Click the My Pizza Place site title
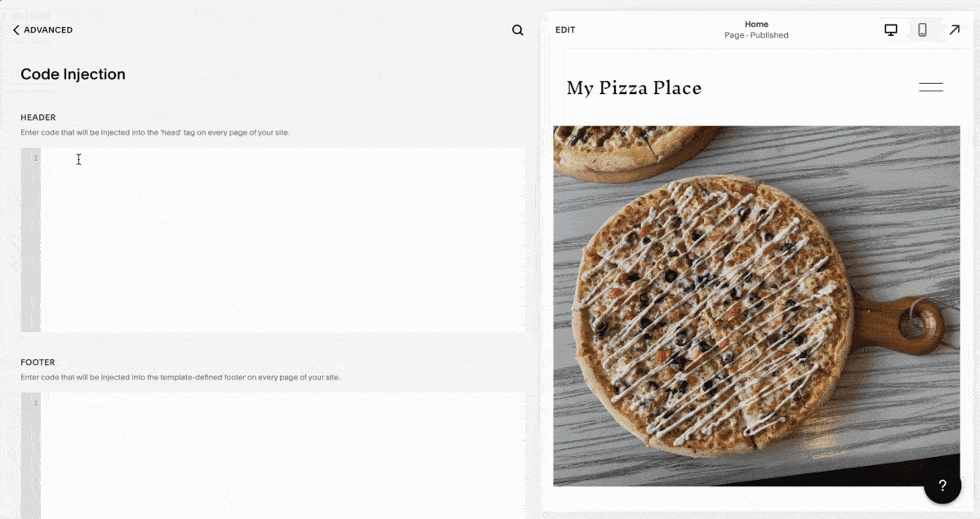 point(634,88)
